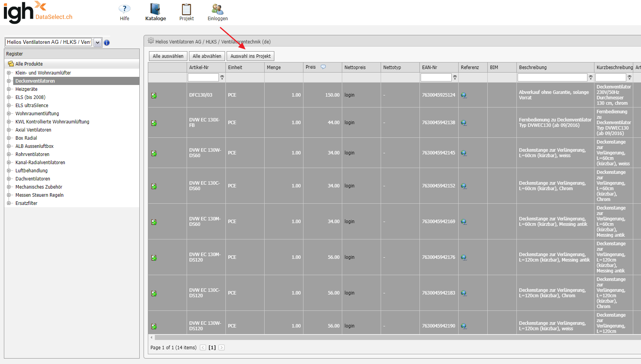Open reference globe for EAN 7630045942138

464,123
